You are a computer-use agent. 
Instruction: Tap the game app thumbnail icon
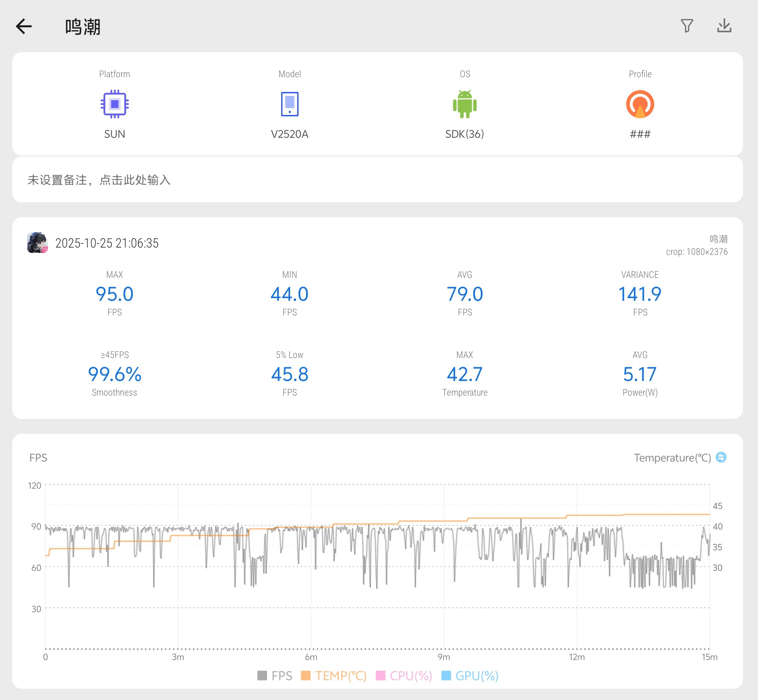[38, 243]
